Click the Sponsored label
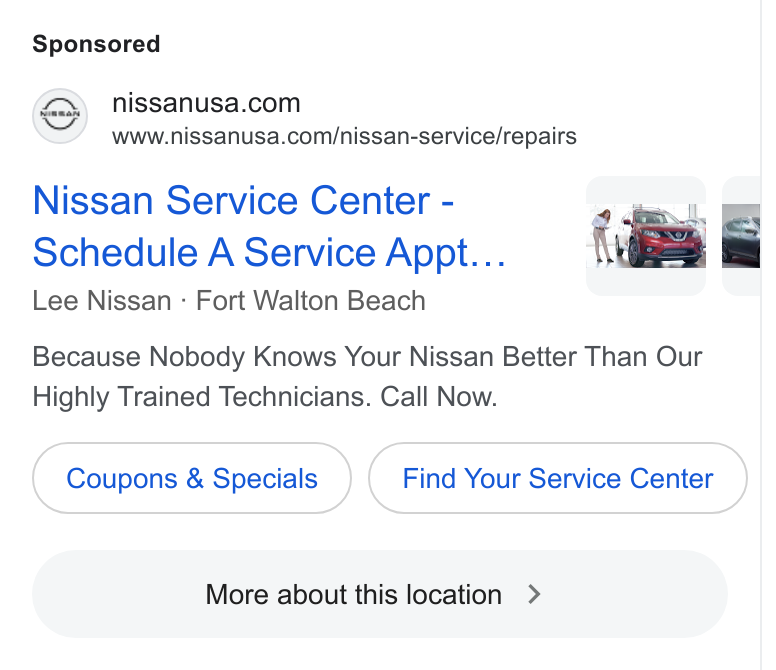The image size is (776, 670). [x=97, y=44]
